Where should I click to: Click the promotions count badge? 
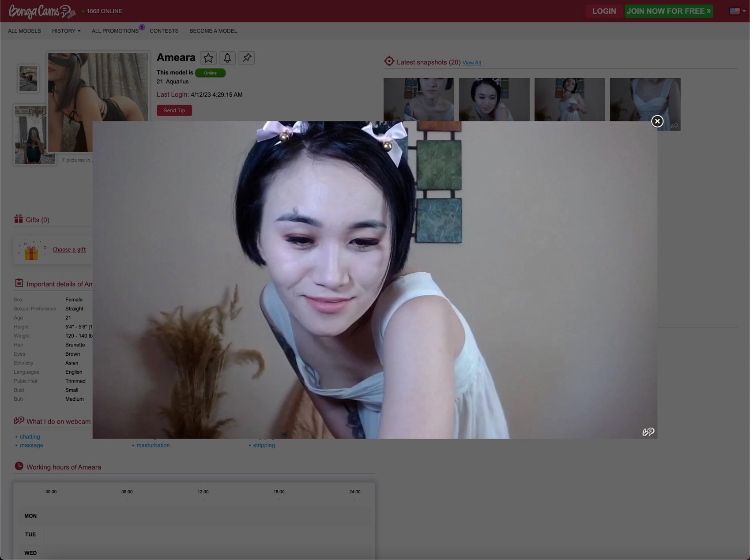click(x=142, y=27)
